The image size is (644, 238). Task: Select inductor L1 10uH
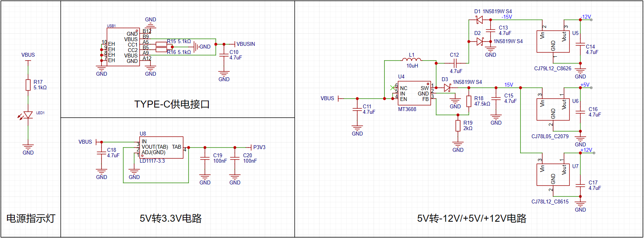tap(412, 60)
